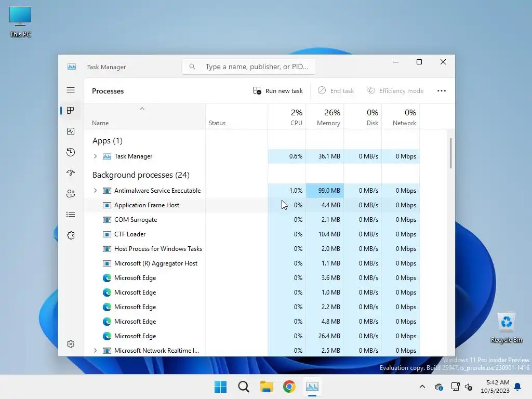The height and width of the screenshot is (399, 532).
Task: Open Task Manager settings gear
Action: click(x=71, y=344)
